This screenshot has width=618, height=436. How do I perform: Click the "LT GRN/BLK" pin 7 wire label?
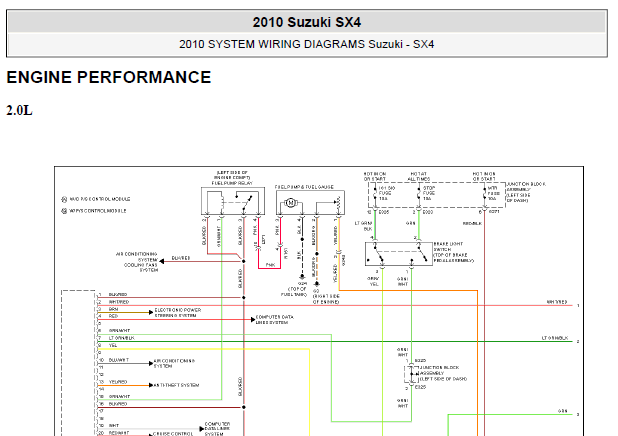click(122, 338)
